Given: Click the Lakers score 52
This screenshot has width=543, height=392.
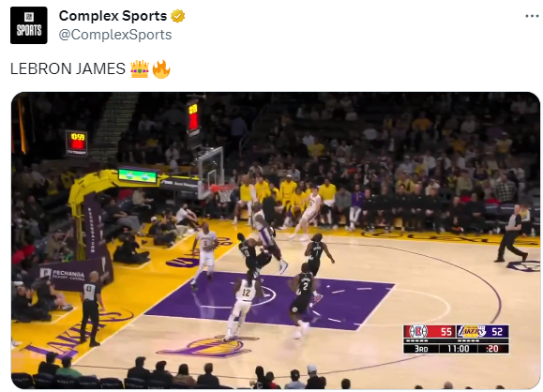Looking at the screenshot, I should click(x=497, y=332).
